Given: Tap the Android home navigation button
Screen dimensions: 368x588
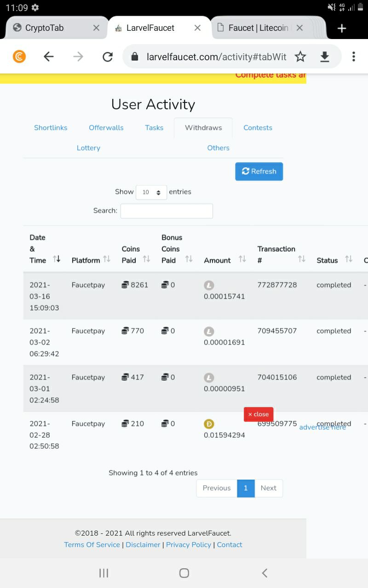Looking at the screenshot, I should coord(184,573).
